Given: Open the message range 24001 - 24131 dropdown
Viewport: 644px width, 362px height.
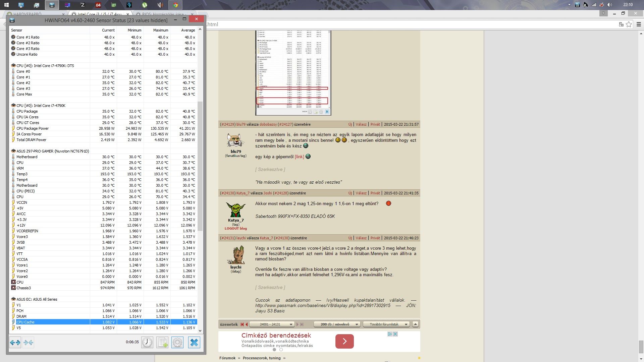Looking at the screenshot, I should click(x=272, y=324).
